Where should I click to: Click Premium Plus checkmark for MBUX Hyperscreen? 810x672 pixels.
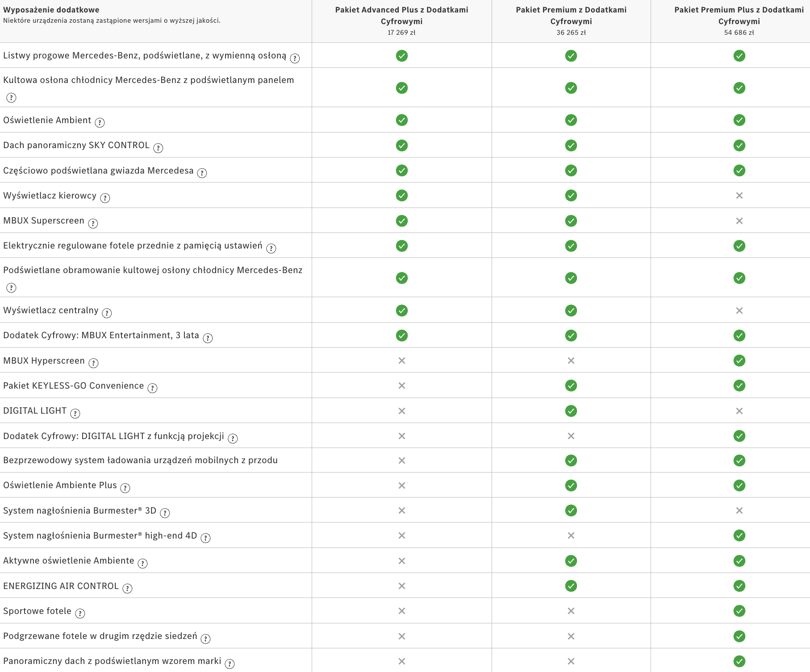click(x=739, y=361)
